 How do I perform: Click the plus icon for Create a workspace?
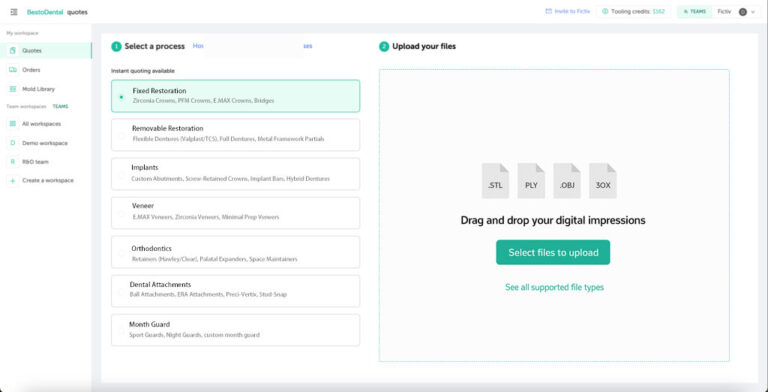(13, 180)
